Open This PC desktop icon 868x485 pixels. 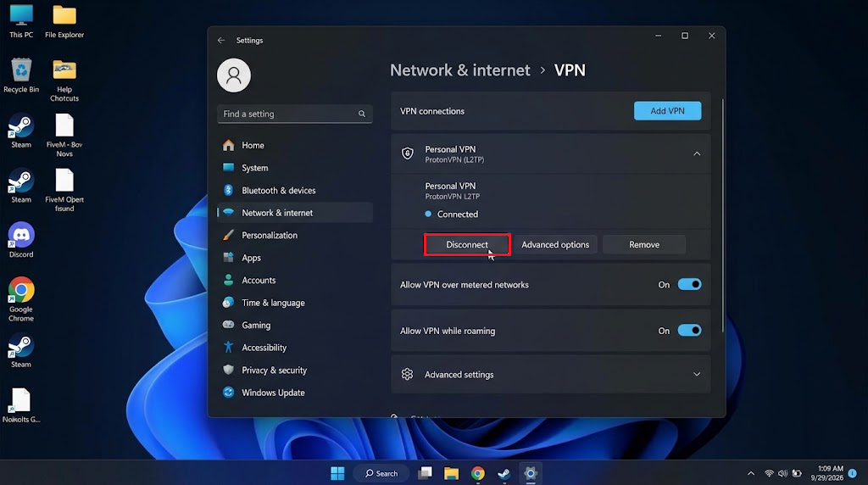(21, 21)
